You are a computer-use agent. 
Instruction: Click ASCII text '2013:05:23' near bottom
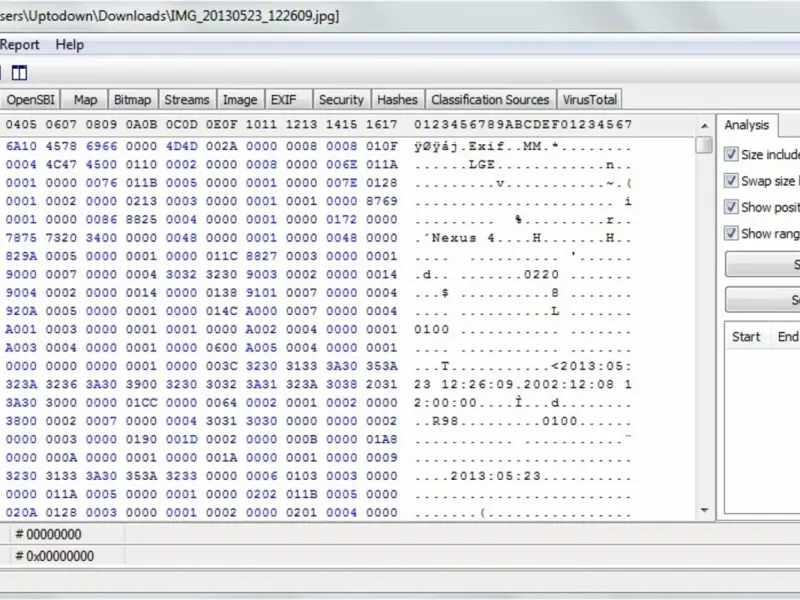click(495, 476)
